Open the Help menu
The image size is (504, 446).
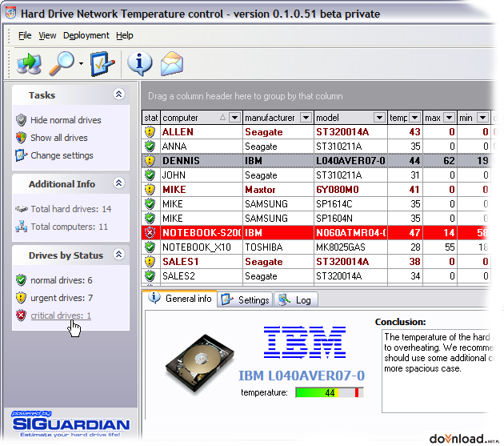click(x=124, y=35)
